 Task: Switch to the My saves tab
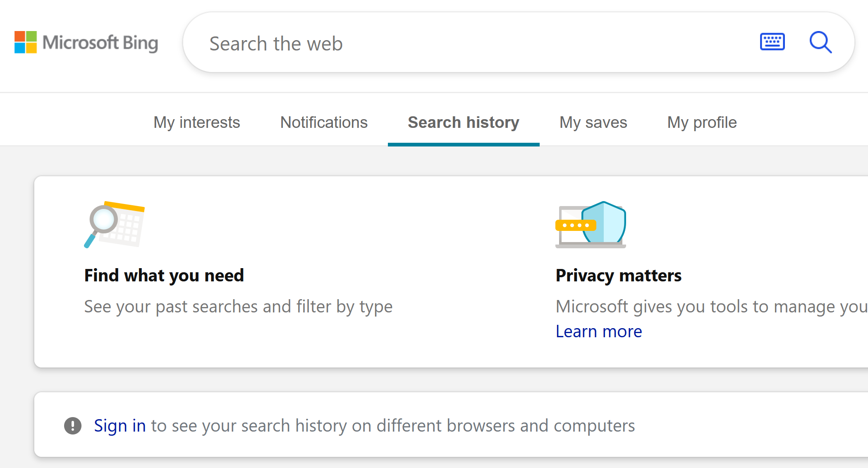click(x=593, y=122)
